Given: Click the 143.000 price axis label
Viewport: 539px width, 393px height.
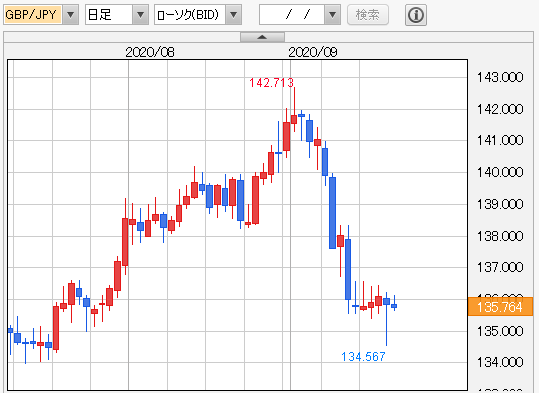Looking at the screenshot, I should (500, 77).
